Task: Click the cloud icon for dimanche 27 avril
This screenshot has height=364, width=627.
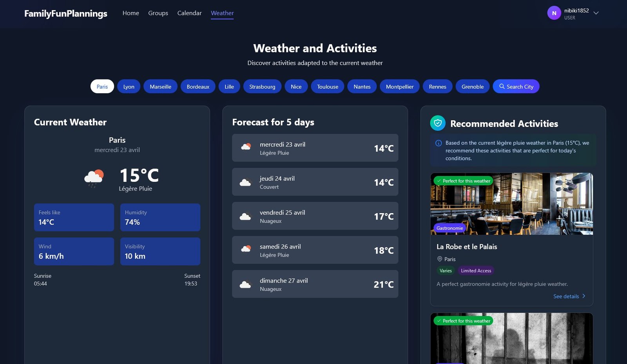Action: click(245, 284)
